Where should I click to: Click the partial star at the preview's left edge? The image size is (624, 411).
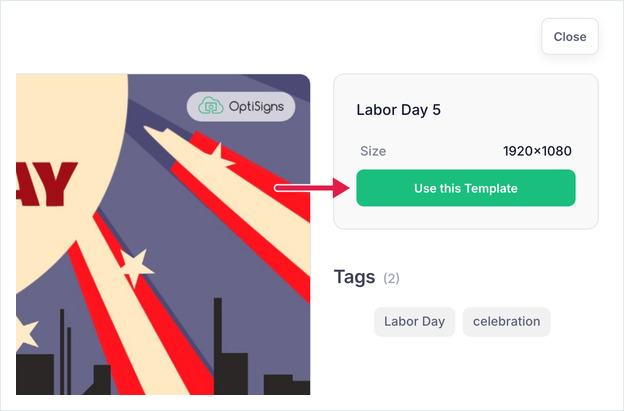(26, 332)
